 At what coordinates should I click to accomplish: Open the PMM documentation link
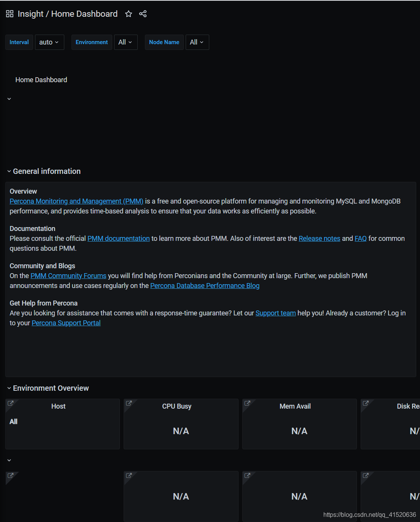tap(119, 239)
